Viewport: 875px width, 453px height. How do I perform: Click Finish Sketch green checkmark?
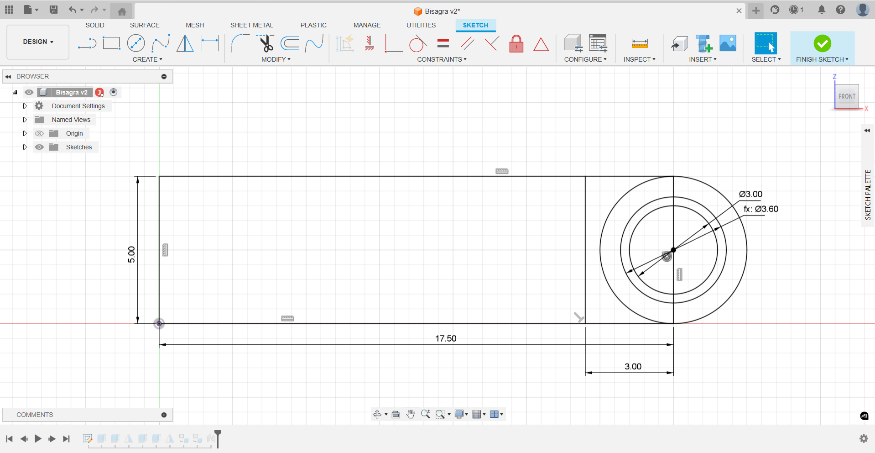[x=822, y=43]
